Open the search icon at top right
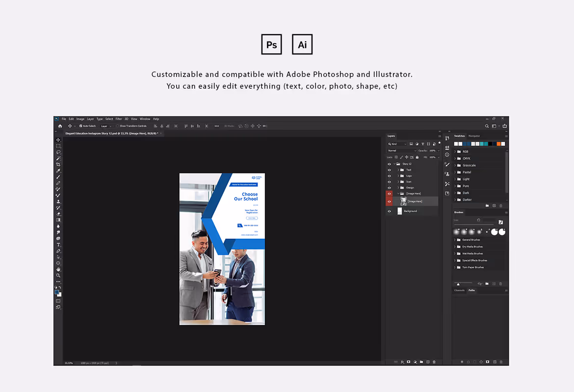Image resolution: width=574 pixels, height=392 pixels. click(487, 126)
